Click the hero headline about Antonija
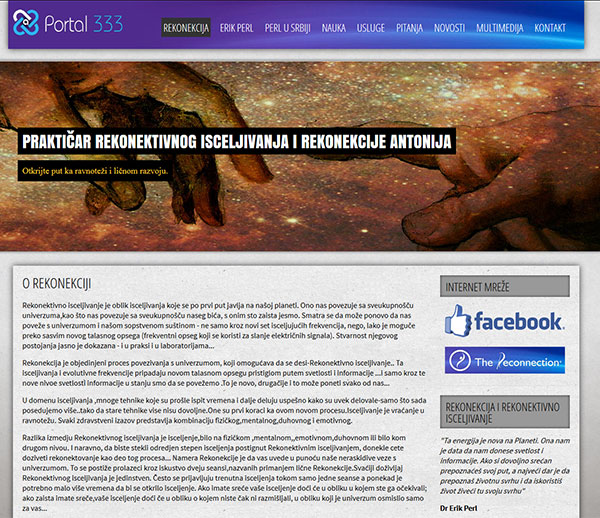The image size is (600, 518). (x=238, y=141)
